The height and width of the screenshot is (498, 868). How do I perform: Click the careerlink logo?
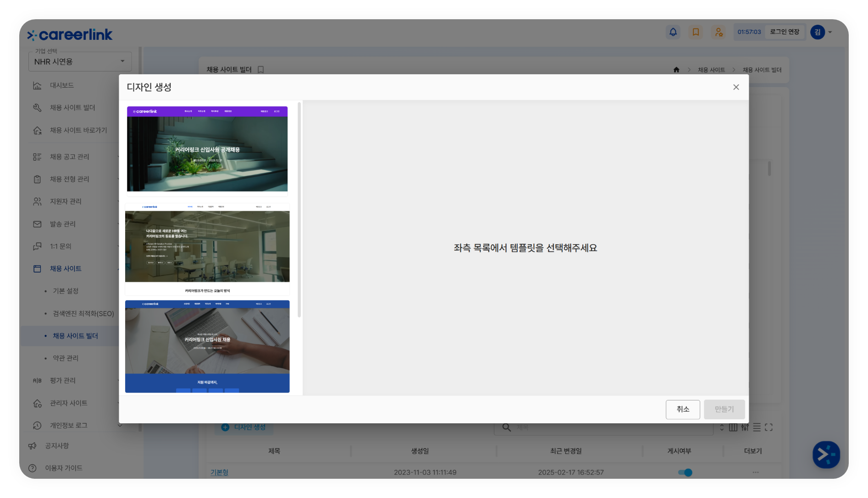(x=70, y=35)
